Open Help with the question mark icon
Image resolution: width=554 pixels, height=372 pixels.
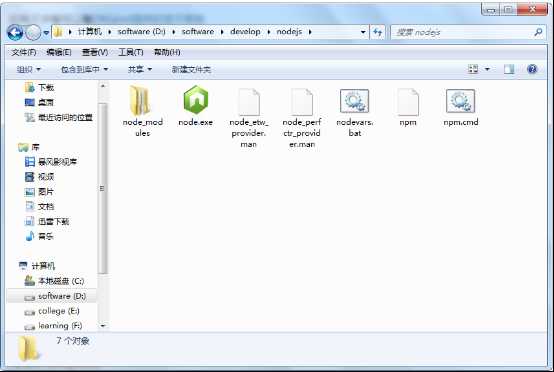point(532,69)
